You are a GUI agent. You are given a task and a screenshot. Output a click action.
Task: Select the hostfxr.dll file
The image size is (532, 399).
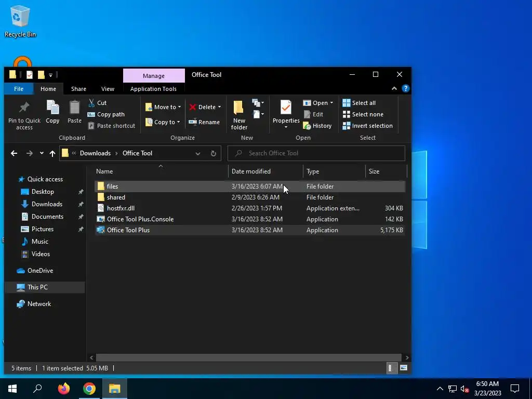tap(250, 208)
